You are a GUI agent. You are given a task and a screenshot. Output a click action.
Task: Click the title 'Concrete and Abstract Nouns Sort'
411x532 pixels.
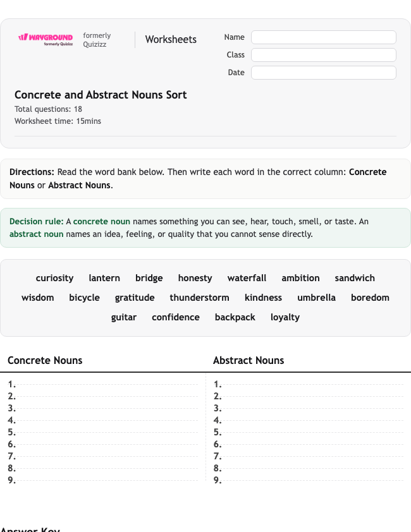pos(101,95)
